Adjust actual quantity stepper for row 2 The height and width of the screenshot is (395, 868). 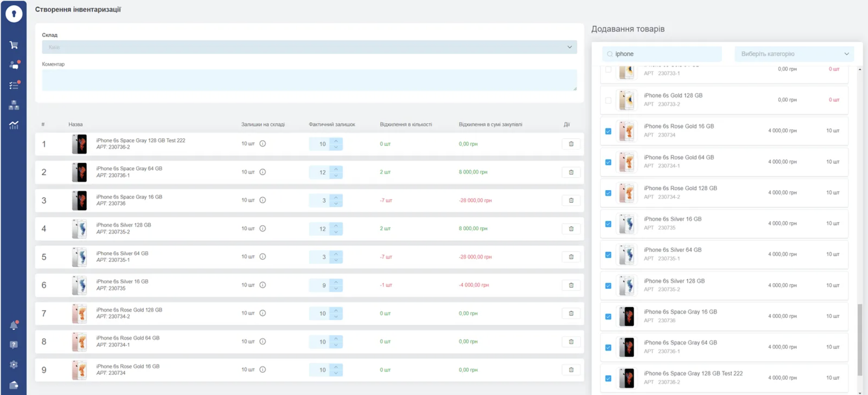coord(336,172)
